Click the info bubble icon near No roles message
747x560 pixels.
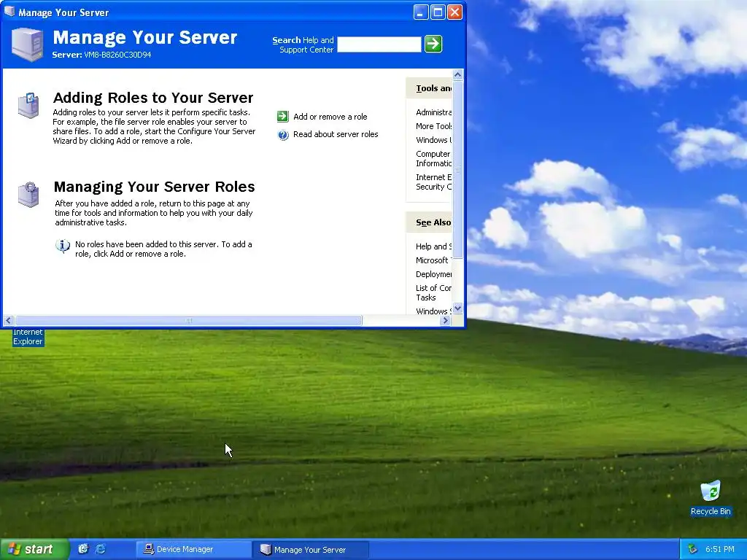(x=63, y=246)
